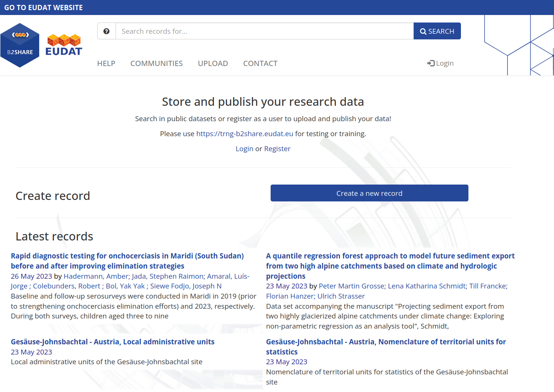Go to the COMMUNITIES page
Image resolution: width=554 pixels, height=392 pixels.
tap(157, 63)
